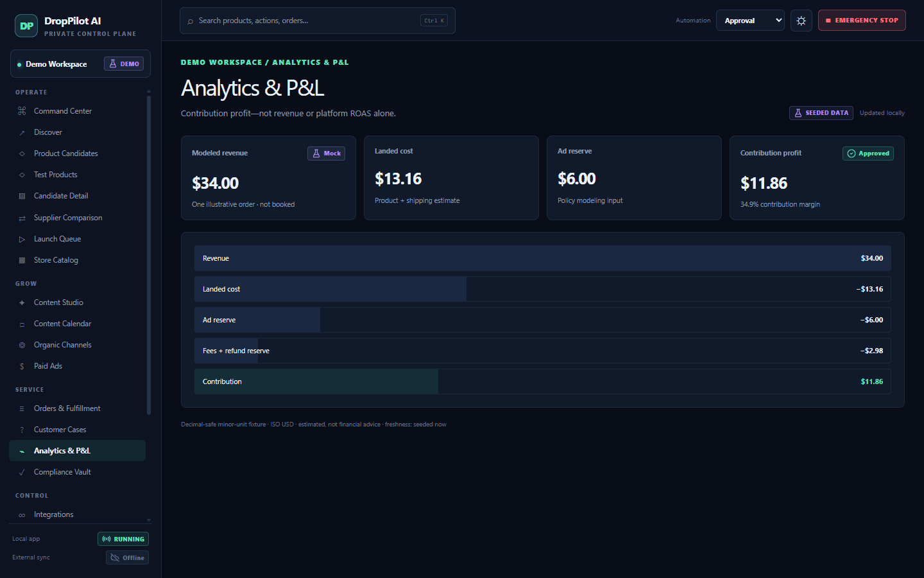The image size is (924, 578).
Task: Click the Customer Cases question icon
Action: pos(22,430)
